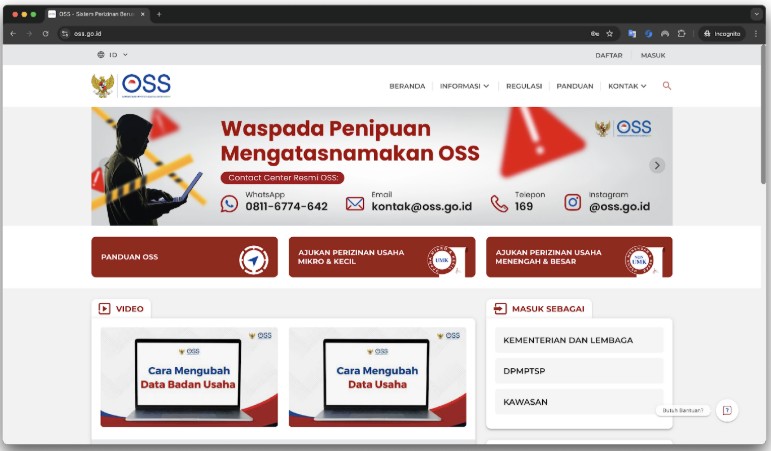Click the Butuh Bantuan label
The width and height of the screenshot is (771, 451).
click(683, 410)
